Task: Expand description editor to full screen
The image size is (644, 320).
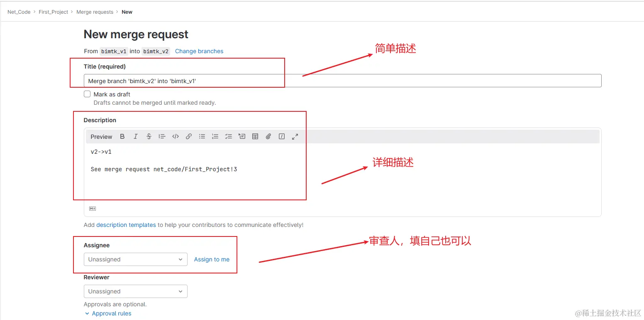Action: click(x=295, y=136)
